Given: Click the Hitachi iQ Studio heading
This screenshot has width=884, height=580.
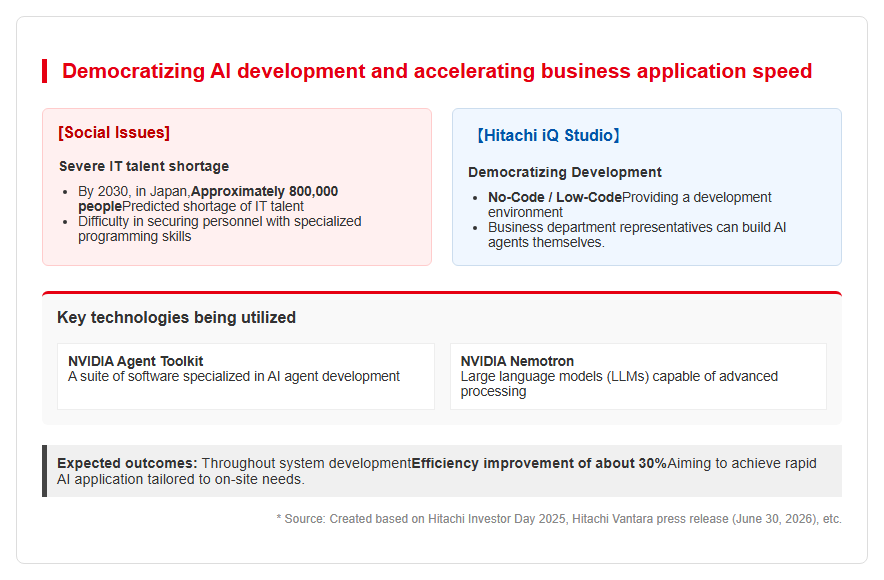Looking at the screenshot, I should click(x=549, y=135).
